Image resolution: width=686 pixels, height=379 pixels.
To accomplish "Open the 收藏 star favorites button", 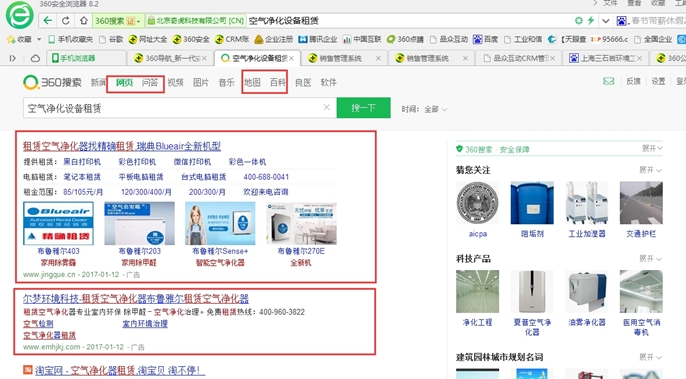I will pyautogui.click(x=19, y=39).
